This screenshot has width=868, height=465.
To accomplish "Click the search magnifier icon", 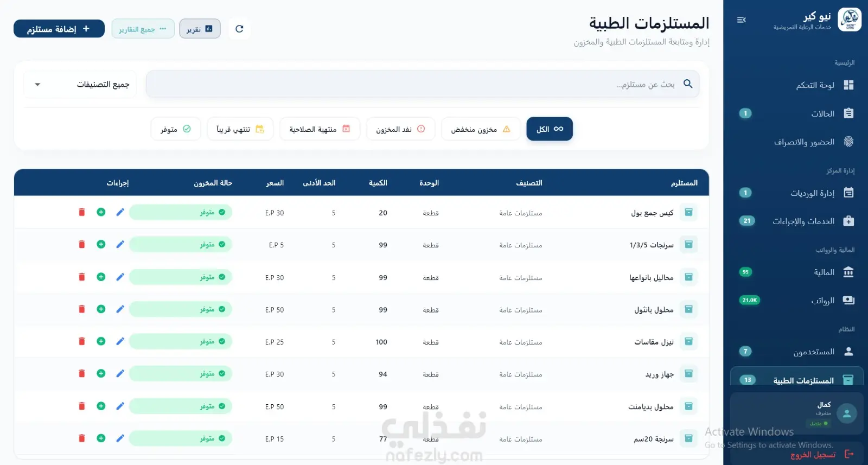I will click(688, 84).
